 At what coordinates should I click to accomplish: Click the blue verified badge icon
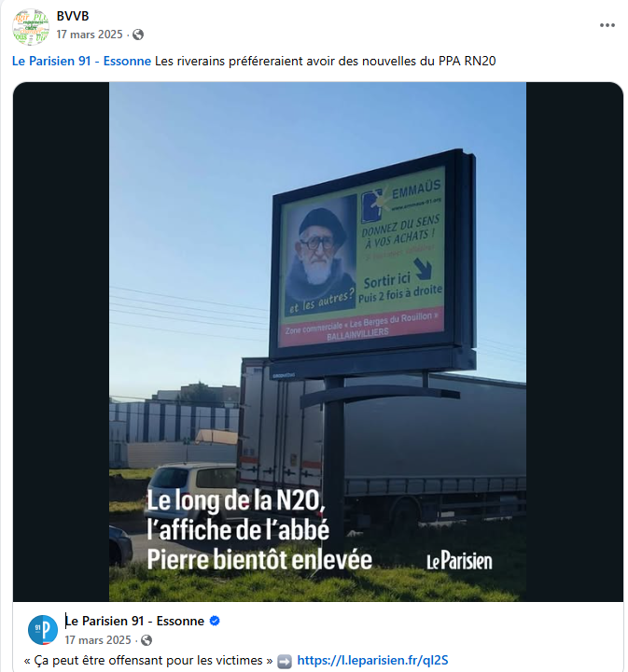(x=215, y=621)
